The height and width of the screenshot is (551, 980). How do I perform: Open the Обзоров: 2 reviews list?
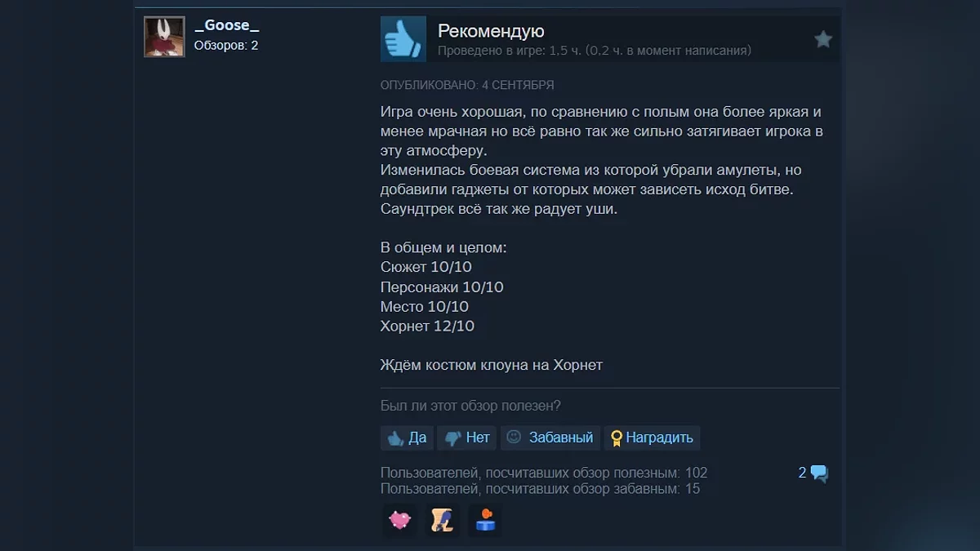tap(226, 46)
